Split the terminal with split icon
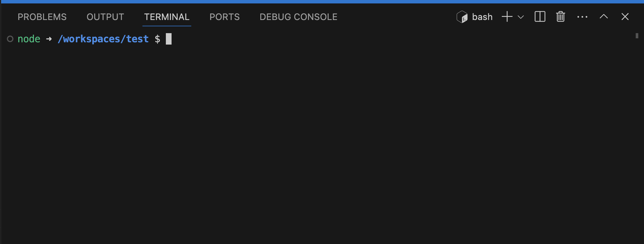The height and width of the screenshot is (244, 644). [540, 17]
